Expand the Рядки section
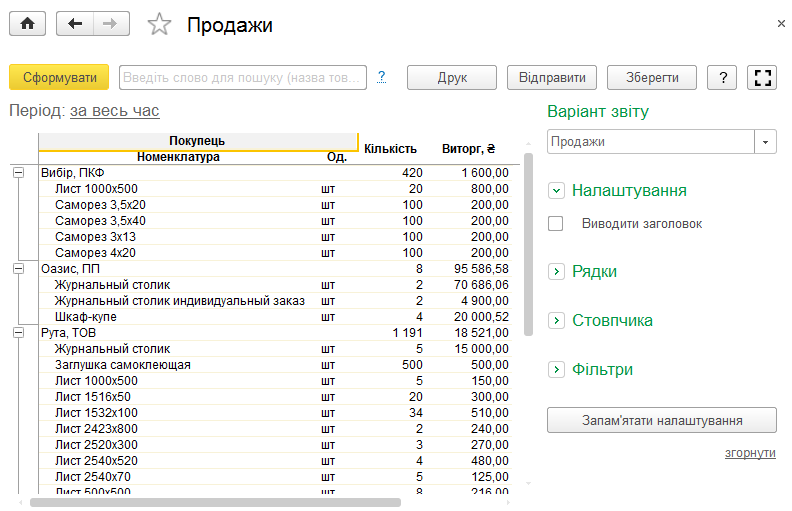 click(x=556, y=272)
